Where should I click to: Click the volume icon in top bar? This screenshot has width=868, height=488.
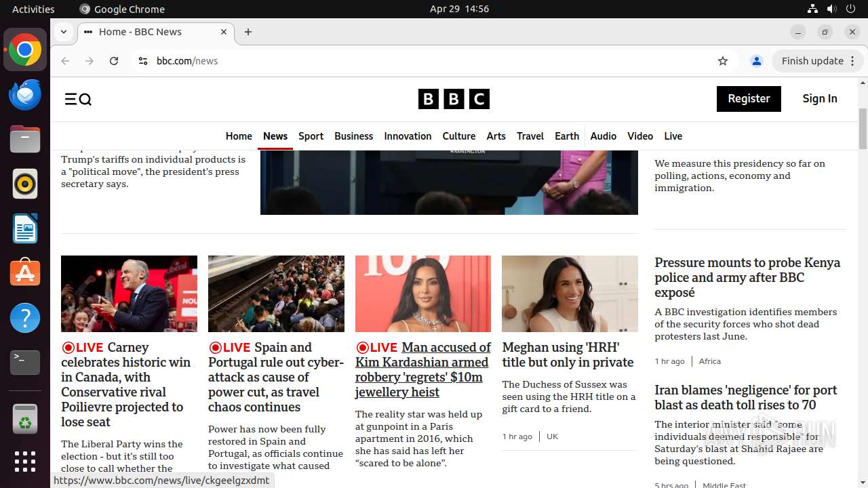click(x=831, y=9)
